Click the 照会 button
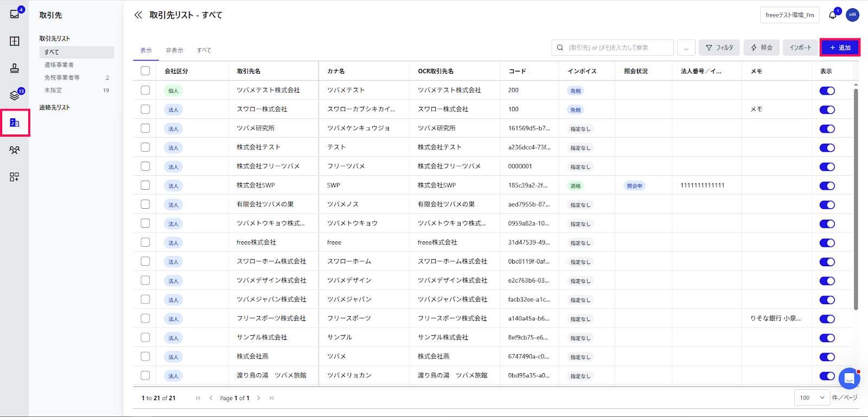 pyautogui.click(x=762, y=48)
